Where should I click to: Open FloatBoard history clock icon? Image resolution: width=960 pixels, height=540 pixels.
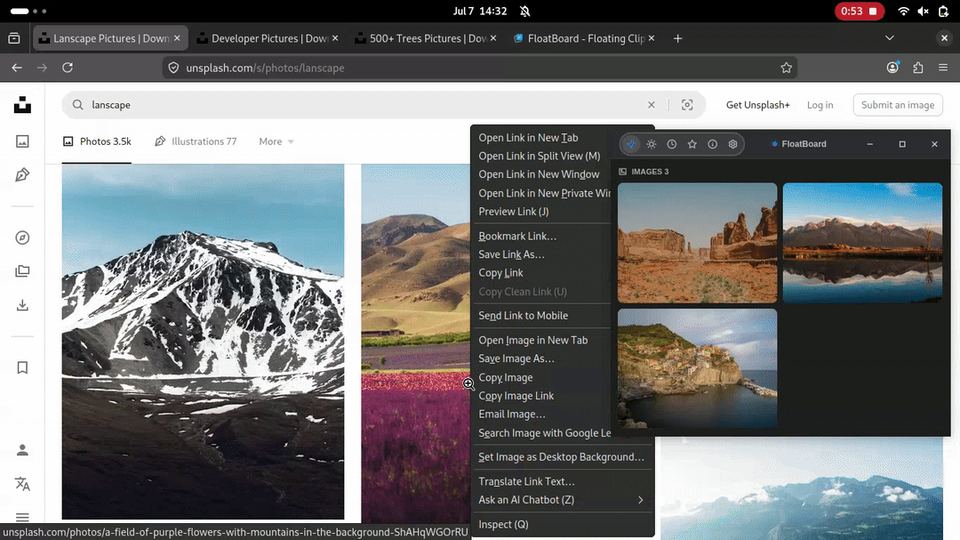[672, 144]
